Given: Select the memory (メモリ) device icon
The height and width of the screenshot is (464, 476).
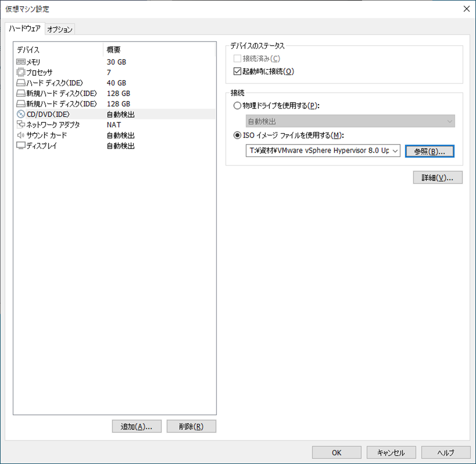Looking at the screenshot, I should pos(21,62).
